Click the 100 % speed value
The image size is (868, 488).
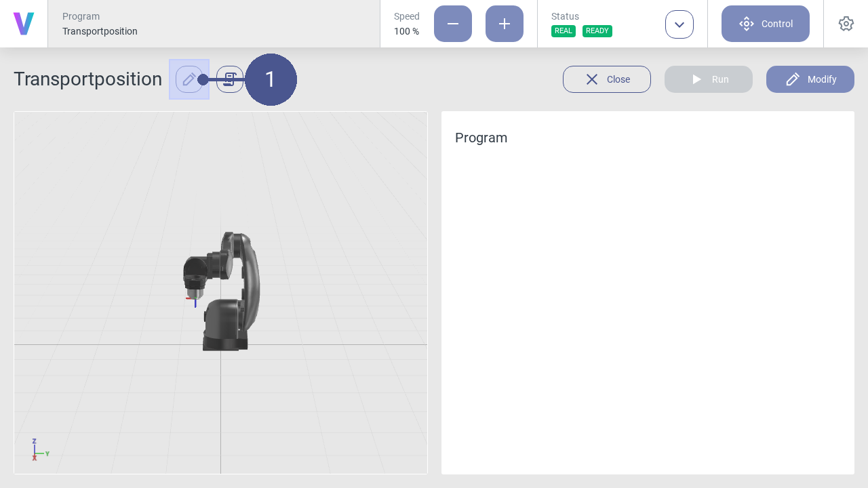(x=406, y=31)
